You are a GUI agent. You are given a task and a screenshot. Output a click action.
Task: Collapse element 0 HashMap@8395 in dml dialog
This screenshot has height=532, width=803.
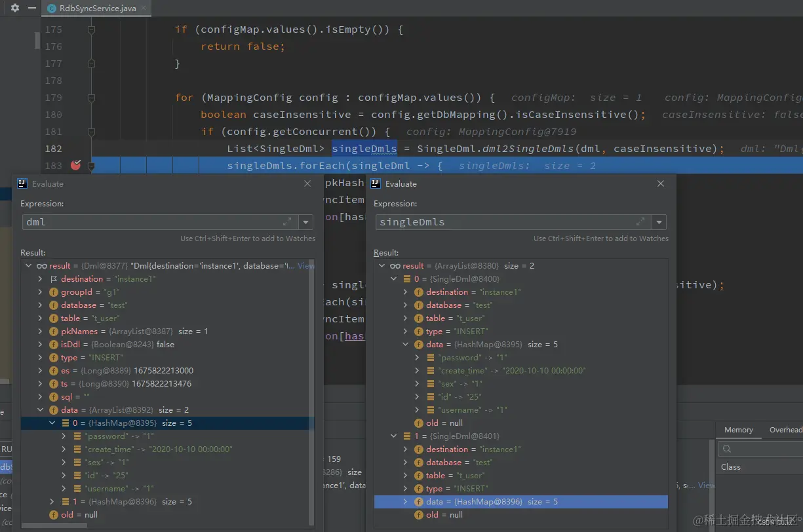[x=53, y=423]
